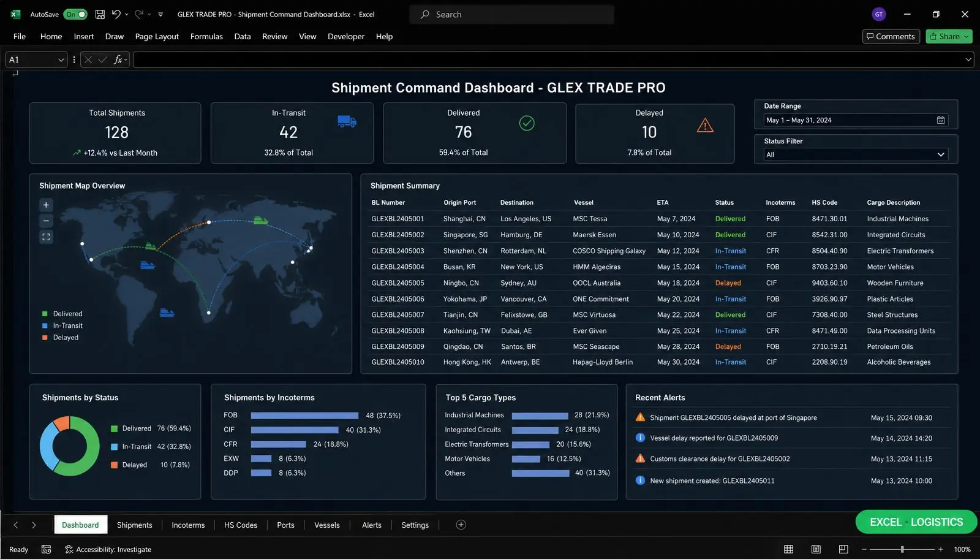Select all cells with corner button
Viewport: 980px width, 559px height.
[x=15, y=73]
